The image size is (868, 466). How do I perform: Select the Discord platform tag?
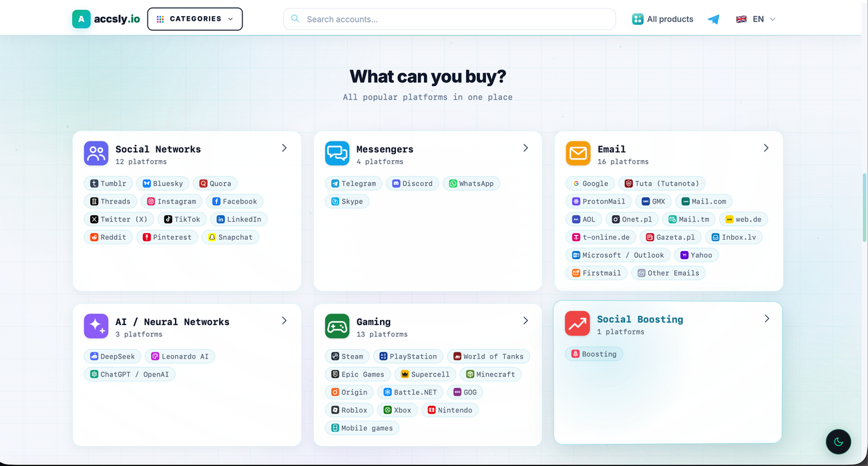click(x=413, y=184)
